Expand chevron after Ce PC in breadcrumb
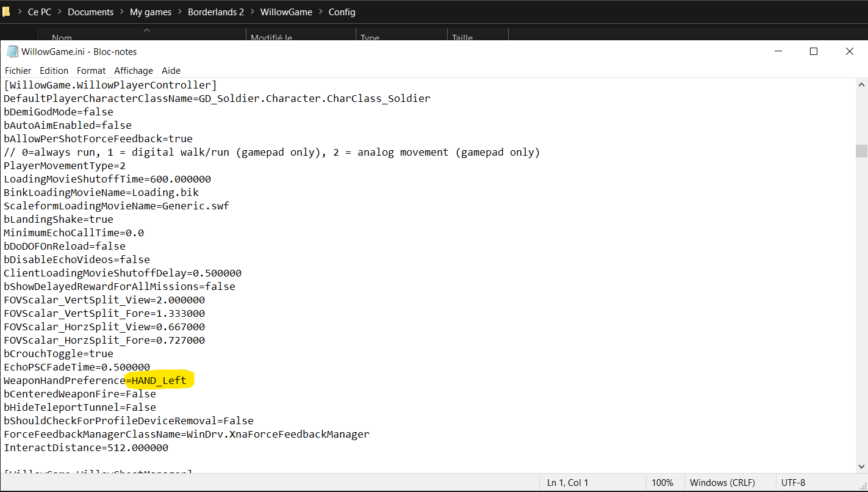 (x=60, y=12)
